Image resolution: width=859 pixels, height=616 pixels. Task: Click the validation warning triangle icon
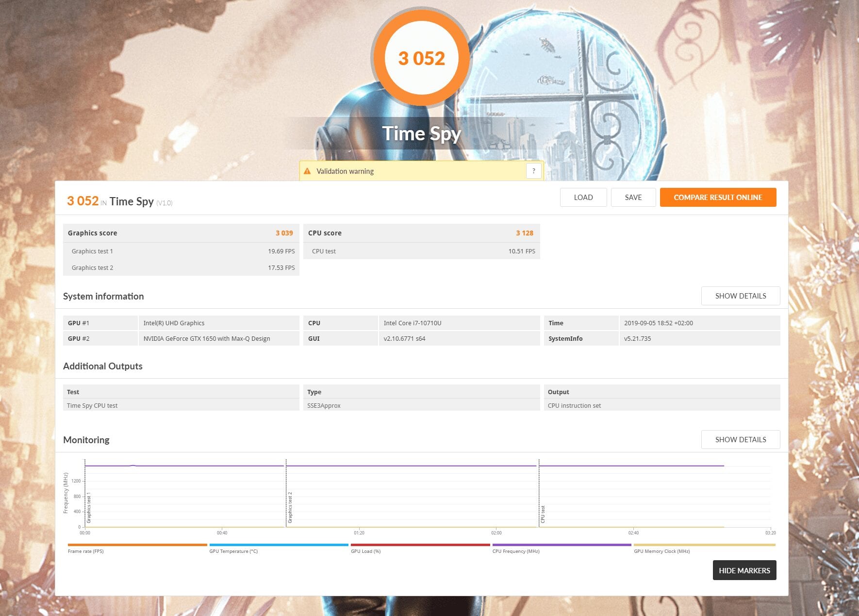tap(307, 171)
